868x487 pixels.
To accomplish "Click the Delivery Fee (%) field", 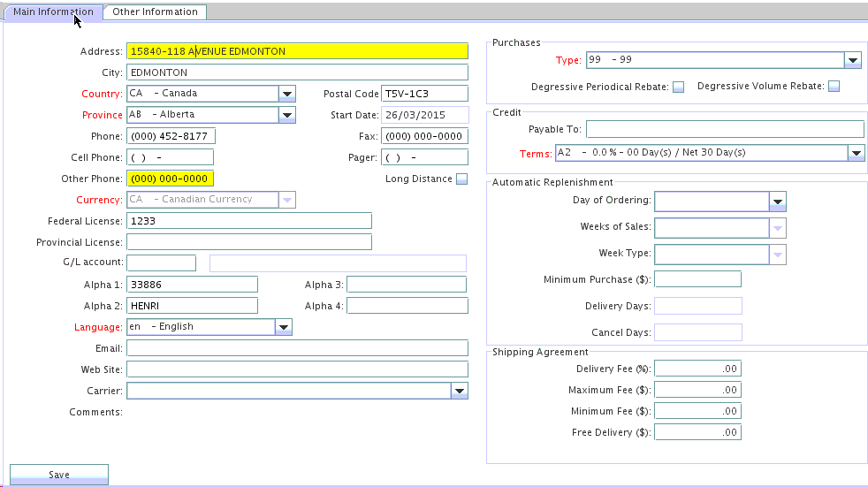I will click(697, 369).
